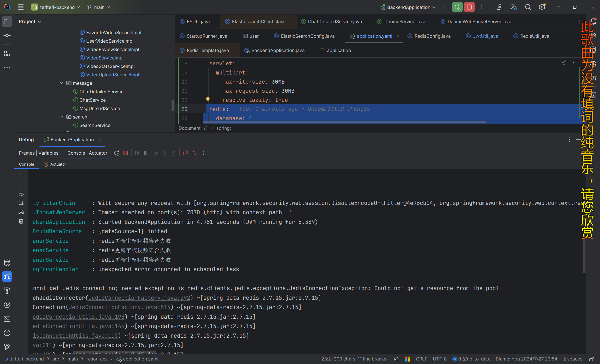Open JedisConnectionFactory.java:292 link
The width and height of the screenshot is (600, 364).
coord(139,298)
